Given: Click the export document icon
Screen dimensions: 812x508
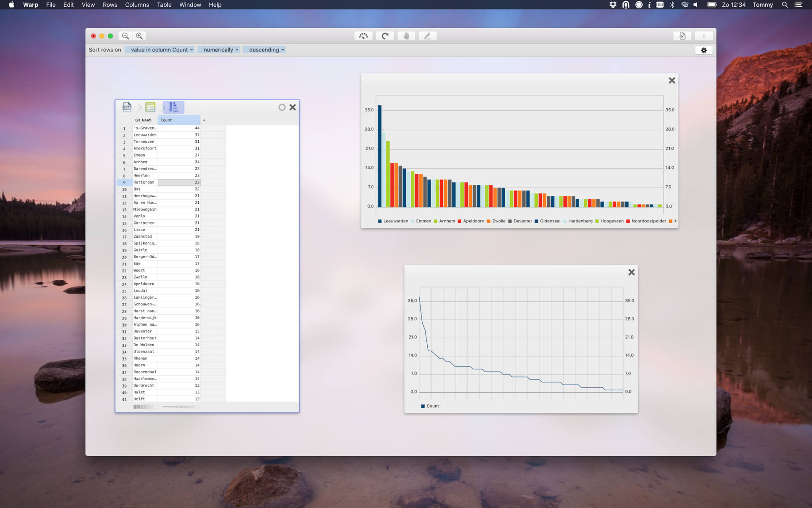Looking at the screenshot, I should coord(682,36).
